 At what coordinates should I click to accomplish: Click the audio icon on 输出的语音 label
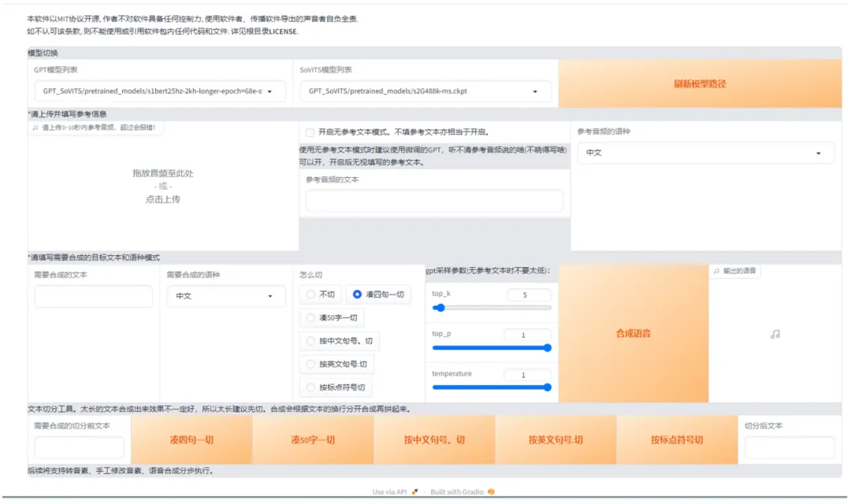tap(716, 271)
